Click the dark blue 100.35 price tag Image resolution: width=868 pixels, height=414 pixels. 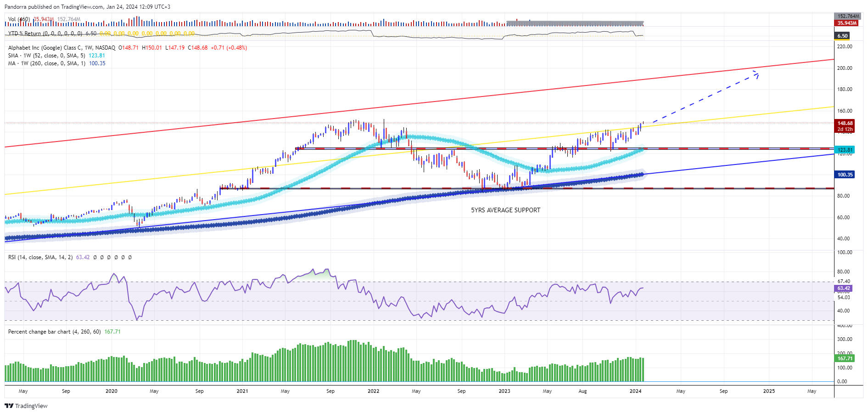845,175
